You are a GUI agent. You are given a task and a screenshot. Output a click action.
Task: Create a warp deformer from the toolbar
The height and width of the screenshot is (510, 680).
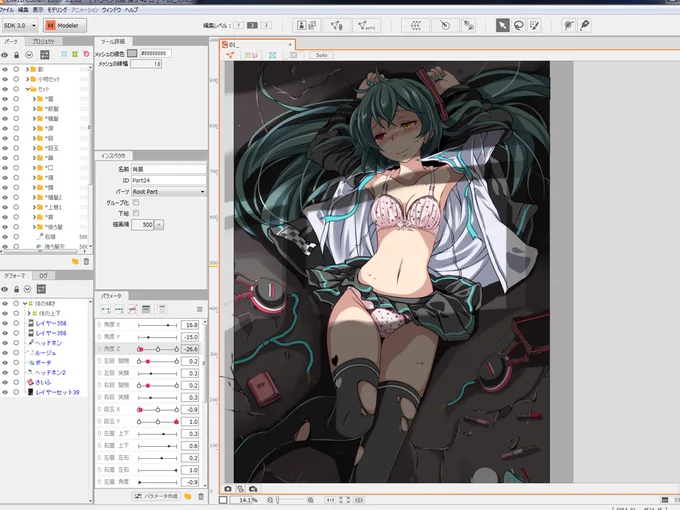[x=416, y=26]
